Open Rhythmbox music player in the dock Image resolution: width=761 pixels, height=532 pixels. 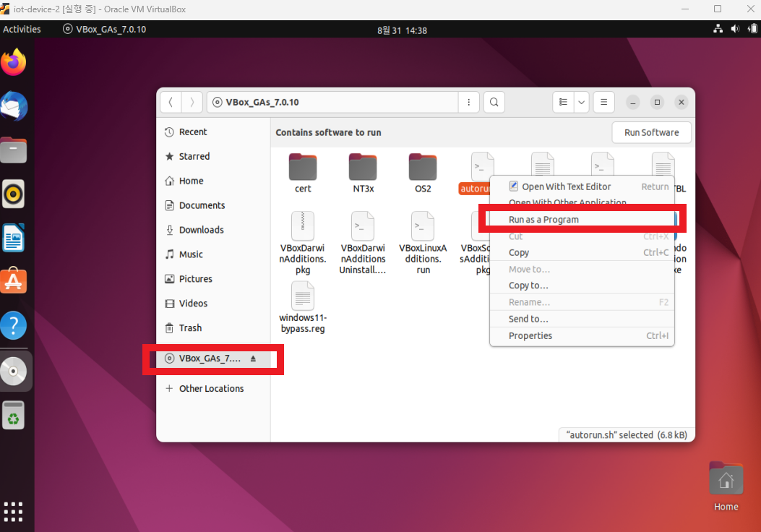click(14, 194)
